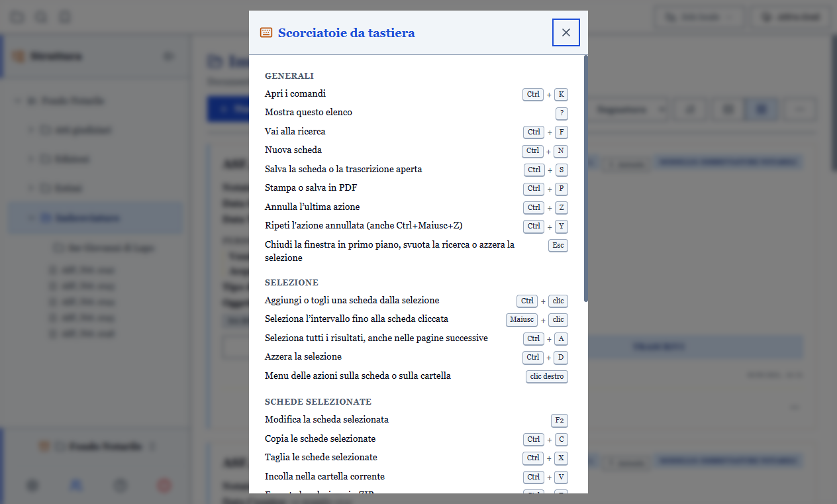Click "Seleziona tutti i risultati" row label

tap(376, 338)
